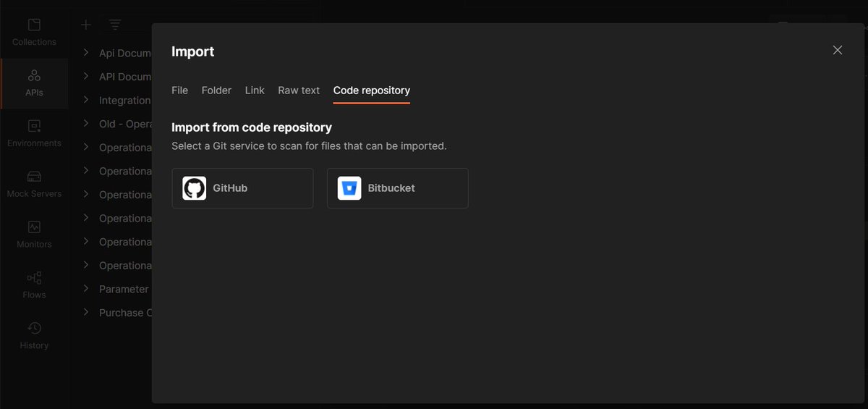Switch to the Raw text tab

point(299,90)
